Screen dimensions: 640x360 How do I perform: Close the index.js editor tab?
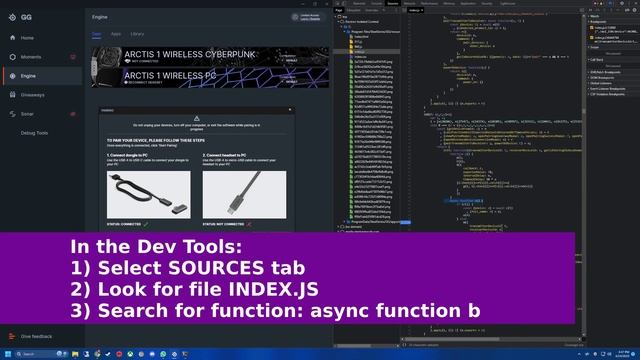click(422, 10)
